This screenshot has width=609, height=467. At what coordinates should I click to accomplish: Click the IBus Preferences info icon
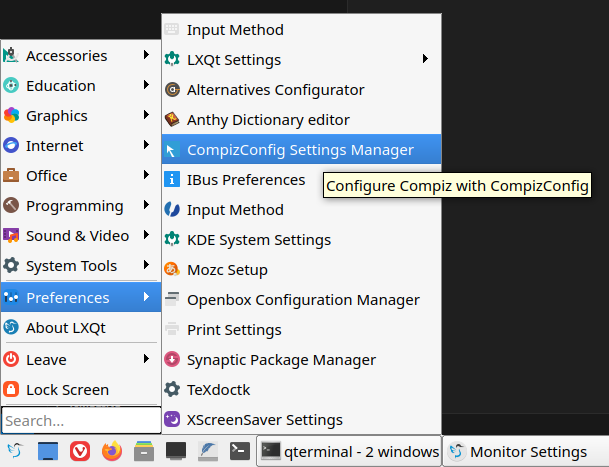click(172, 179)
